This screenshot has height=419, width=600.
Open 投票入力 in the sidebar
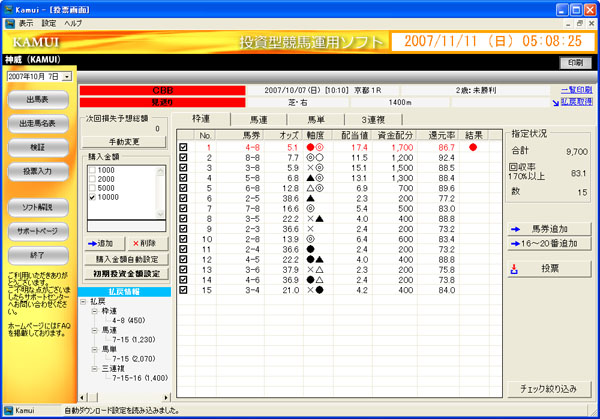tap(38, 171)
